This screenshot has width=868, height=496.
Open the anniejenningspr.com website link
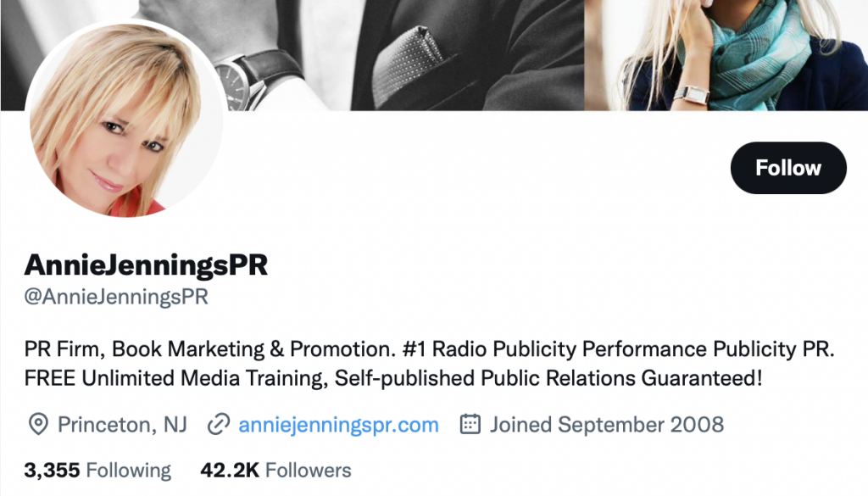point(338,425)
